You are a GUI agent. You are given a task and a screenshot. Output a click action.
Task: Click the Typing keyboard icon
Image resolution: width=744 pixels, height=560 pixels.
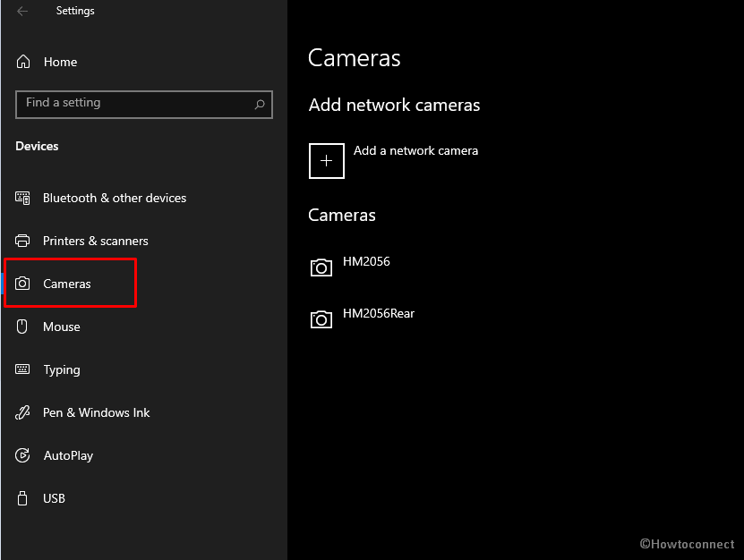coord(23,369)
